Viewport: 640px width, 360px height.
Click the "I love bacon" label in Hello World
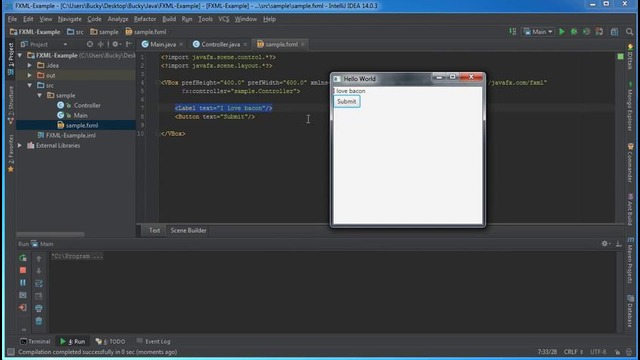349,91
